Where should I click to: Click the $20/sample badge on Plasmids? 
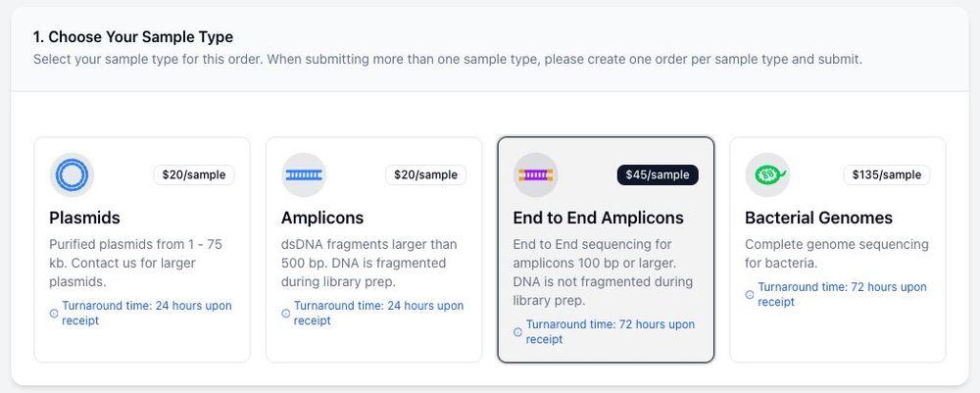194,175
